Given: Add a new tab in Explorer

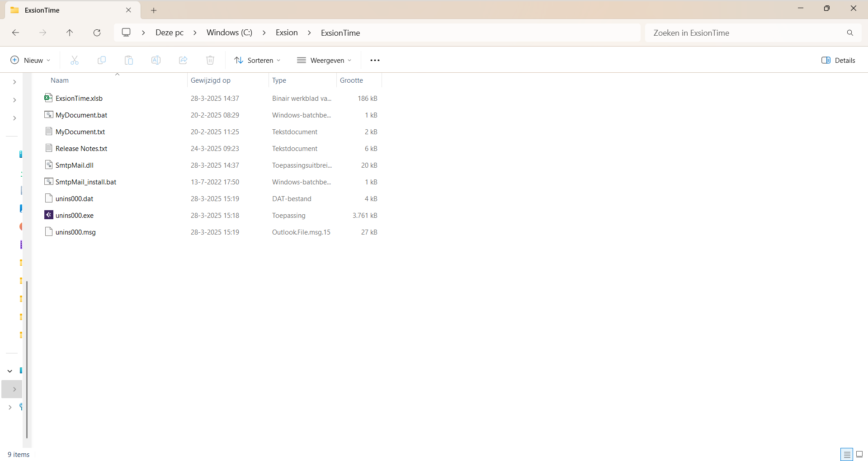Looking at the screenshot, I should tap(154, 10).
